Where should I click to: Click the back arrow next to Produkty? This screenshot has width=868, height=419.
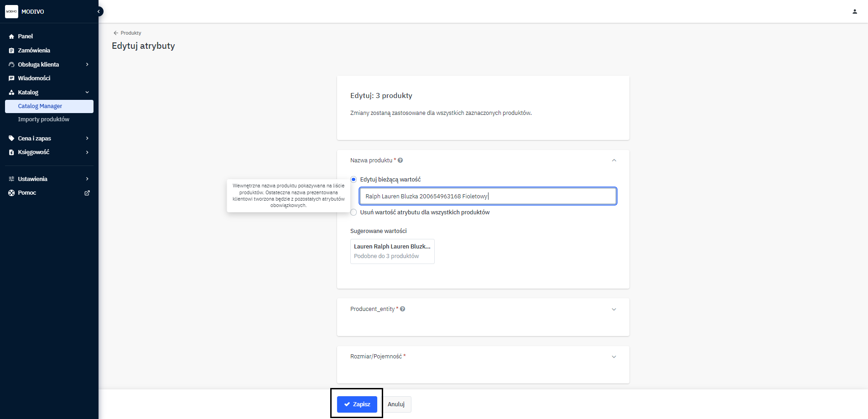coord(116,33)
